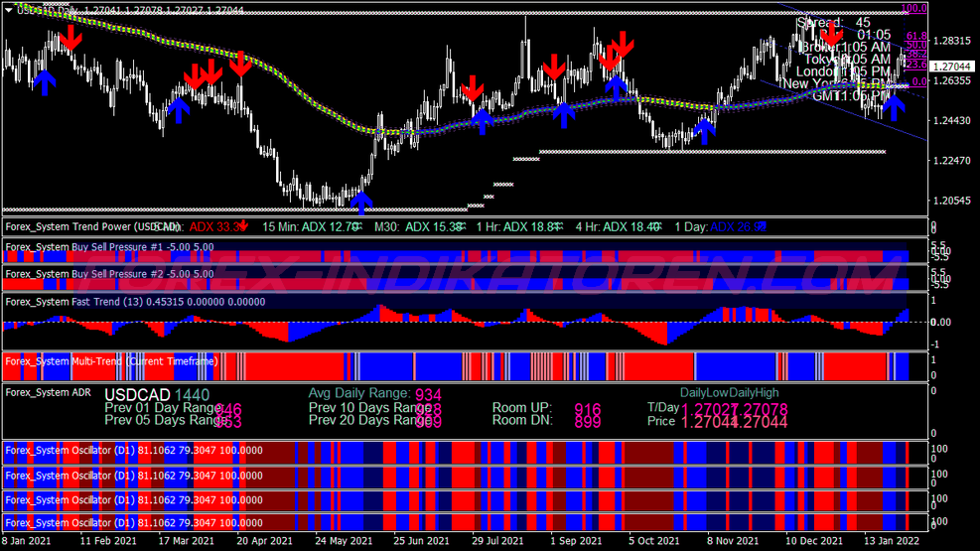
Task: Click the USDCAD symbol text in the ADR panel
Action: click(137, 395)
